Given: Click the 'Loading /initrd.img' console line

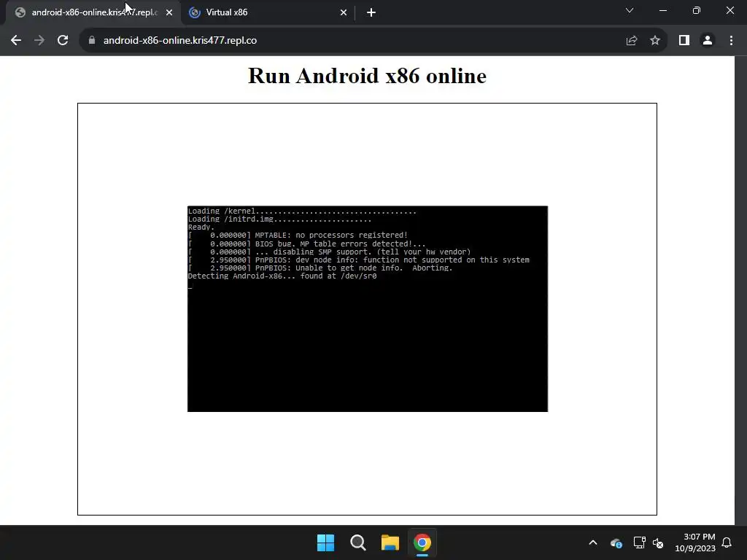Looking at the screenshot, I should click(279, 219).
